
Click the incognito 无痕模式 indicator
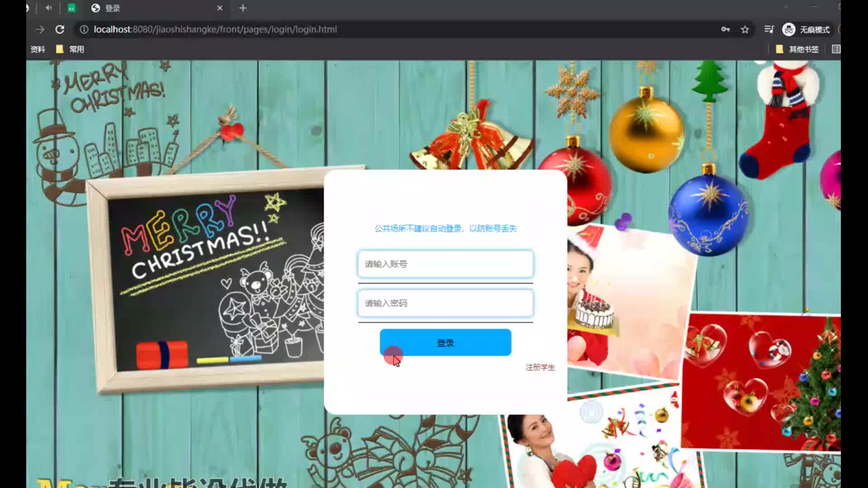pos(806,29)
